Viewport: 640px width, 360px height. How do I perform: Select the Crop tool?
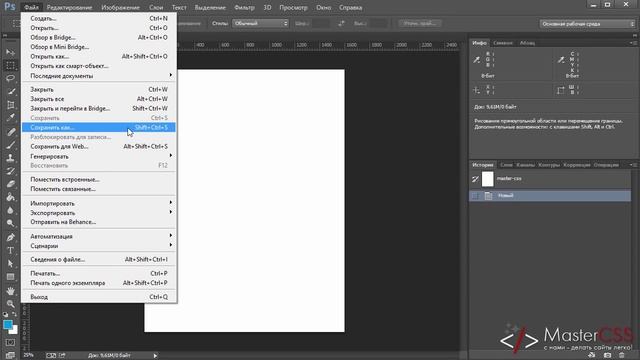pos(10,105)
